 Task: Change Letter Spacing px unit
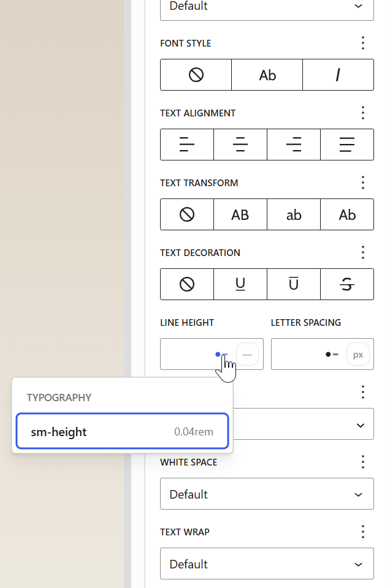coord(358,355)
